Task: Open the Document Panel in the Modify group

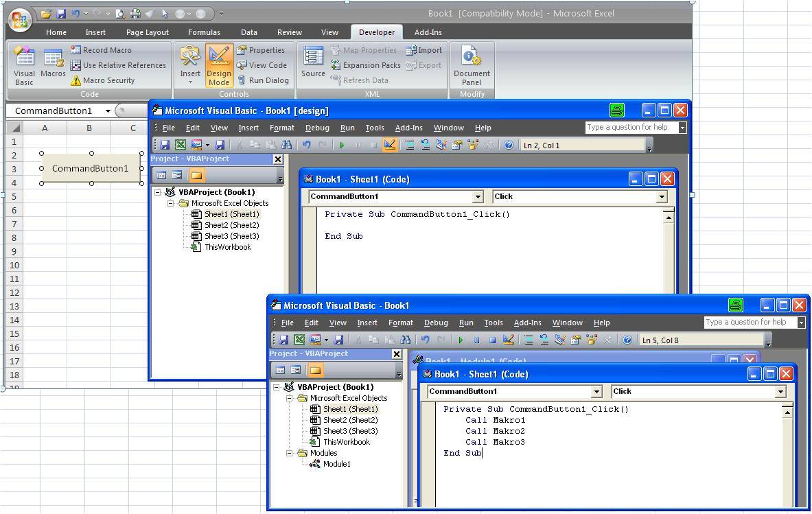Action: [x=472, y=65]
